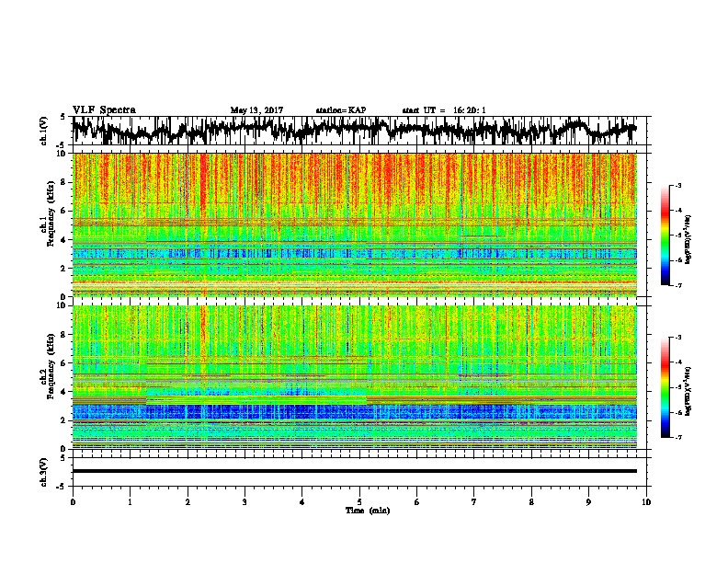This screenshot has width=728, height=563.
Task: Click the ch.3(V) axis label
Action: 44,472
